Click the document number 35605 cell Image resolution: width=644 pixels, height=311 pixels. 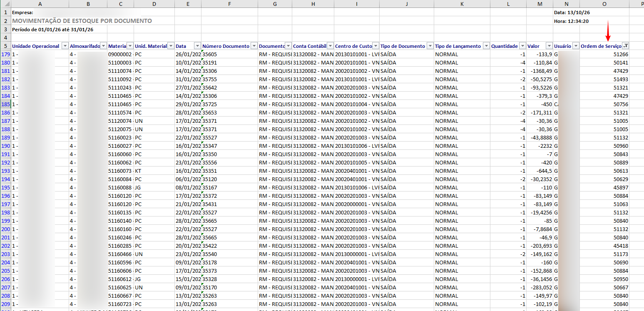[x=229, y=55]
